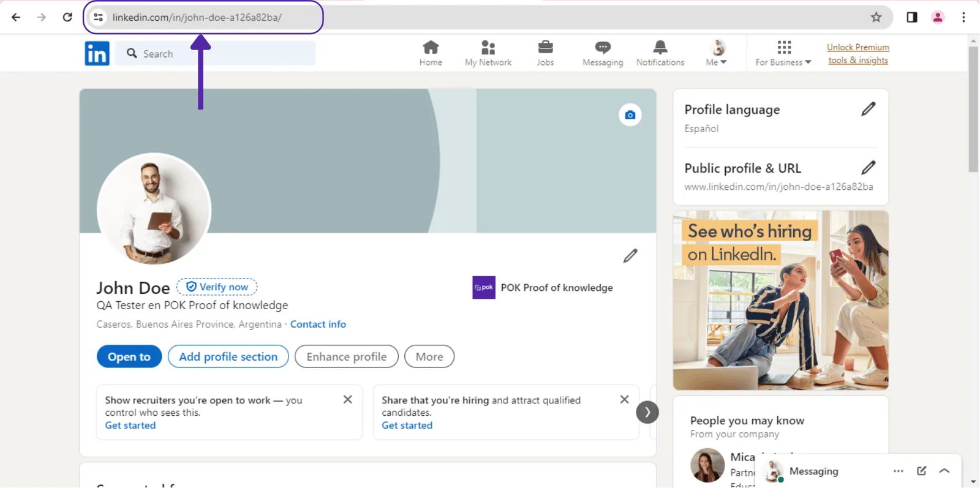Click the Verify now badge

click(217, 287)
